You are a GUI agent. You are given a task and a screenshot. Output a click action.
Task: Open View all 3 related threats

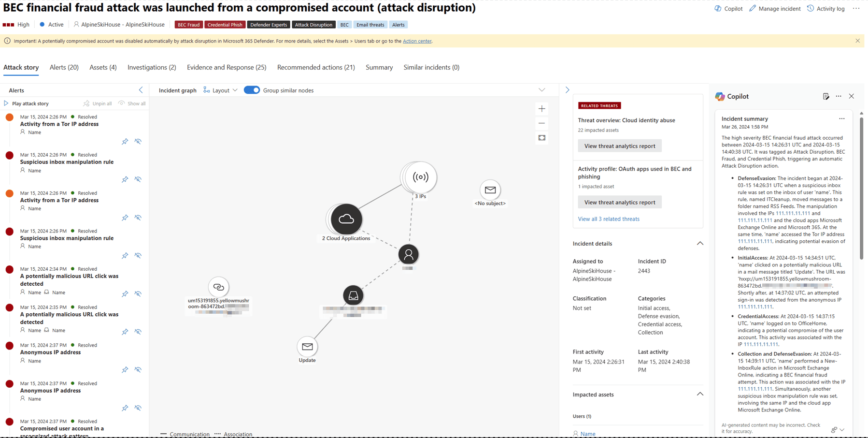tap(609, 219)
